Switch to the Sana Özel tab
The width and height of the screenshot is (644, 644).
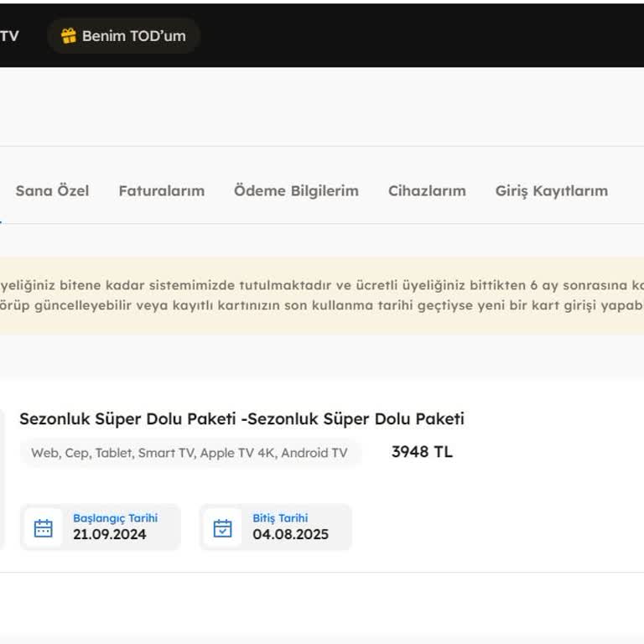coord(52,190)
